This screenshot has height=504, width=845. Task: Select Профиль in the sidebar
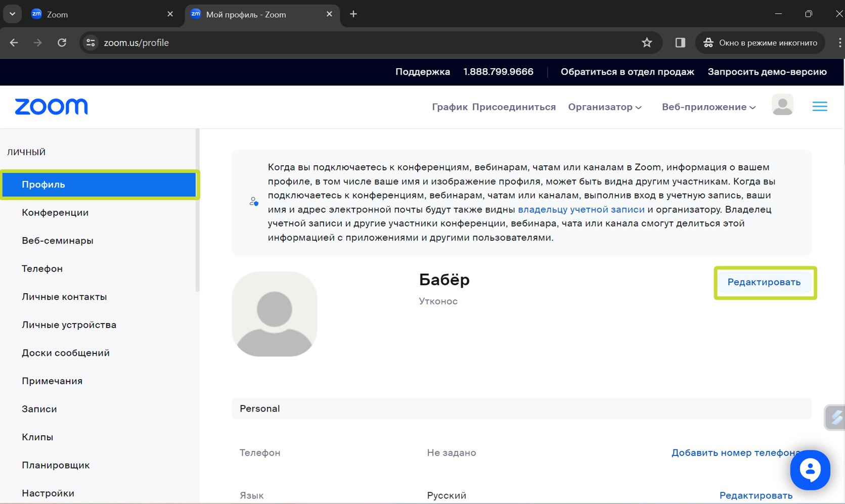point(99,185)
